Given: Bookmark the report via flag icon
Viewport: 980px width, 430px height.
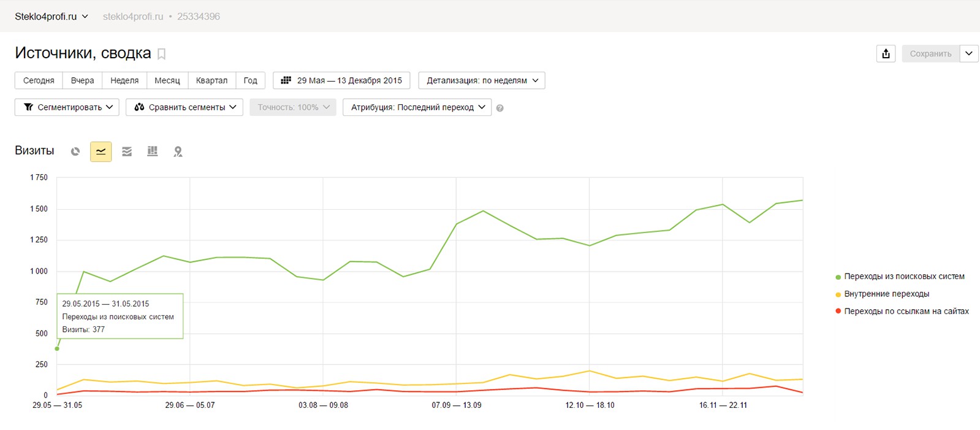Looking at the screenshot, I should [162, 54].
